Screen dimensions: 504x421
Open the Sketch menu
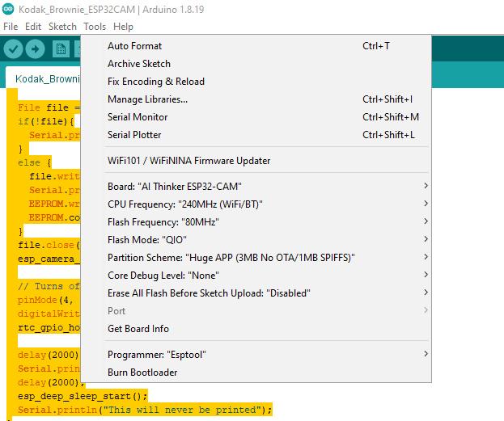[62, 27]
